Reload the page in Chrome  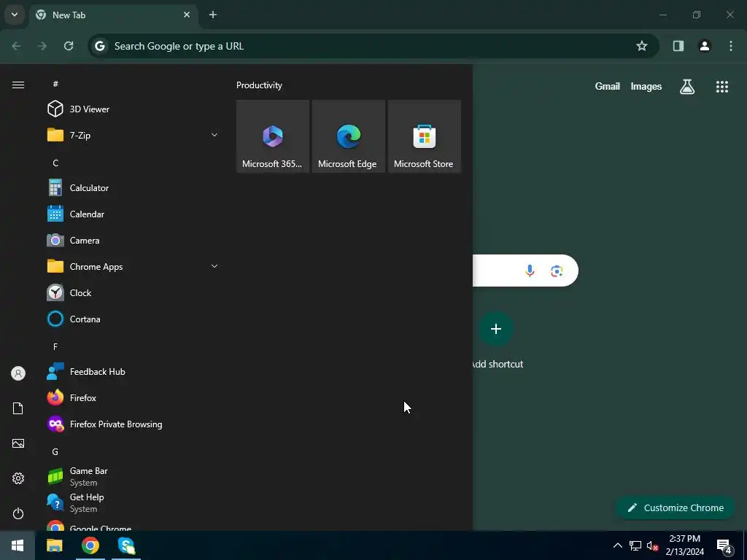[x=69, y=46]
